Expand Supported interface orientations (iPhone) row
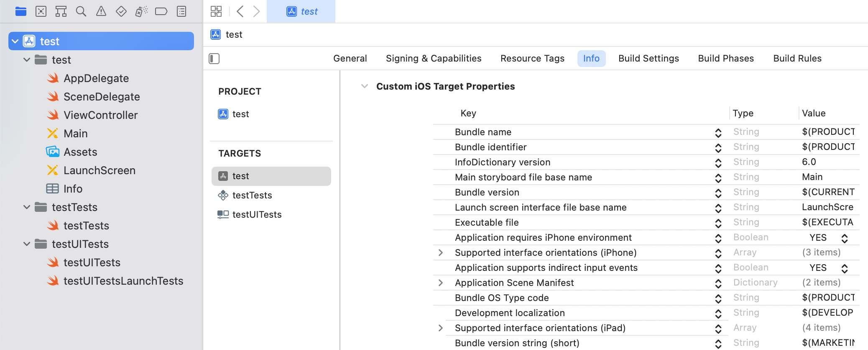868x350 pixels. [x=441, y=253]
